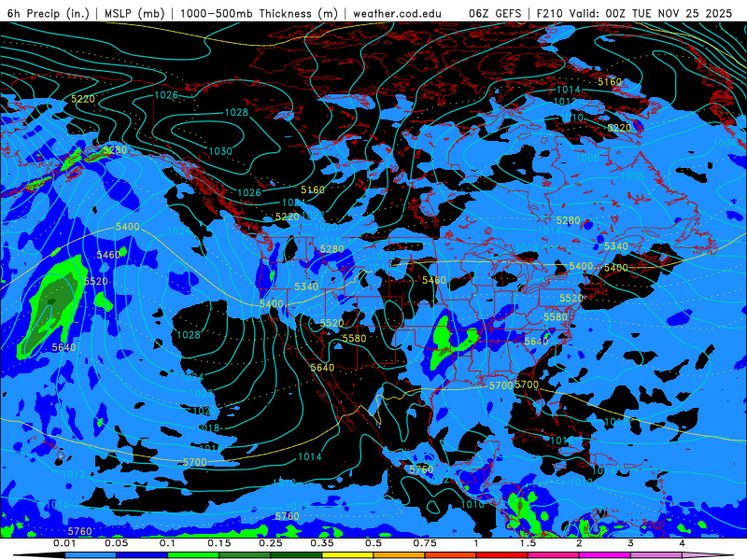
Task: Click the 5280 label over Alaska
Action: (115, 150)
